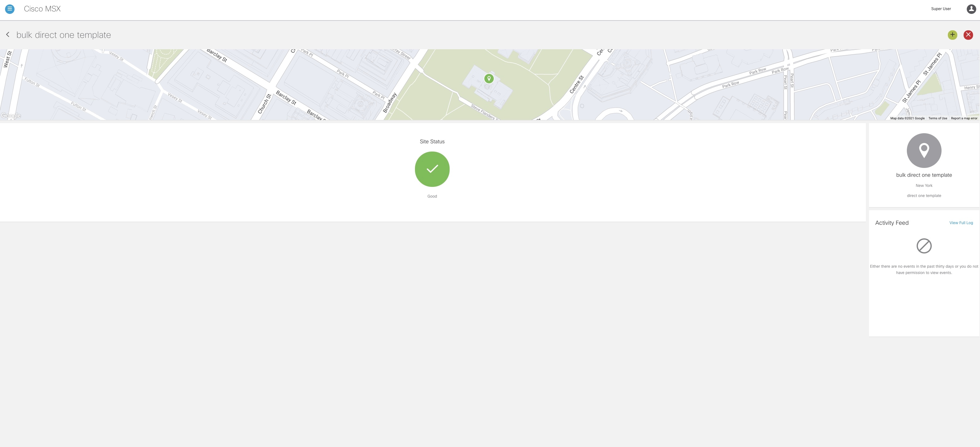Screen dimensions: 980x447
Task: Click the user profile avatar icon
Action: (971, 9)
